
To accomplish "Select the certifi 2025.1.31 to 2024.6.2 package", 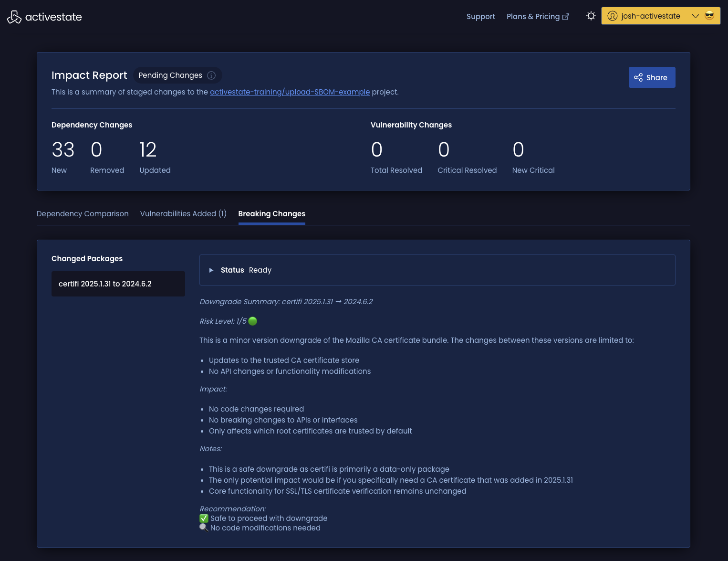I will pos(118,284).
